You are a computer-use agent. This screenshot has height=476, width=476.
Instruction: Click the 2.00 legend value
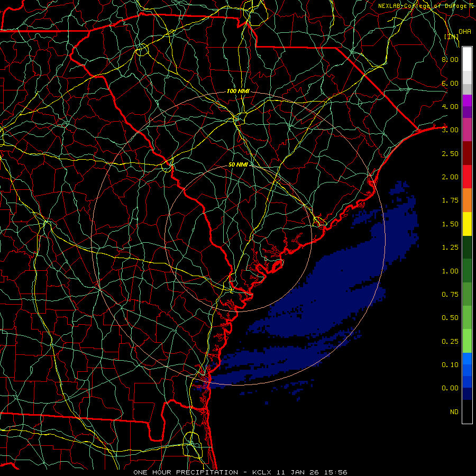450,177
